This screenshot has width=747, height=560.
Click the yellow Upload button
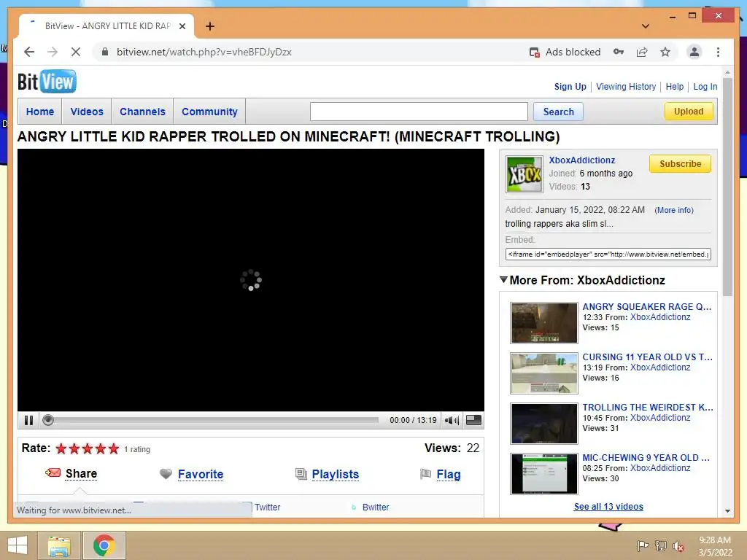[x=689, y=112]
